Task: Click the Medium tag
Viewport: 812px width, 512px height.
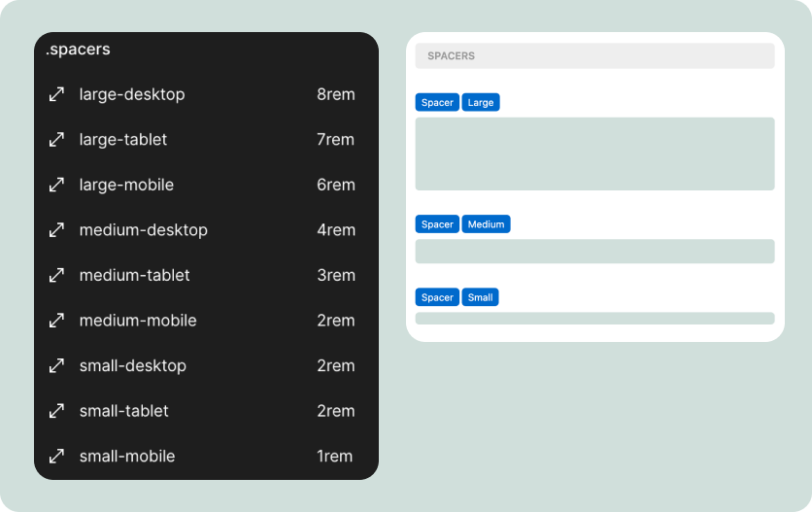Action: point(486,223)
